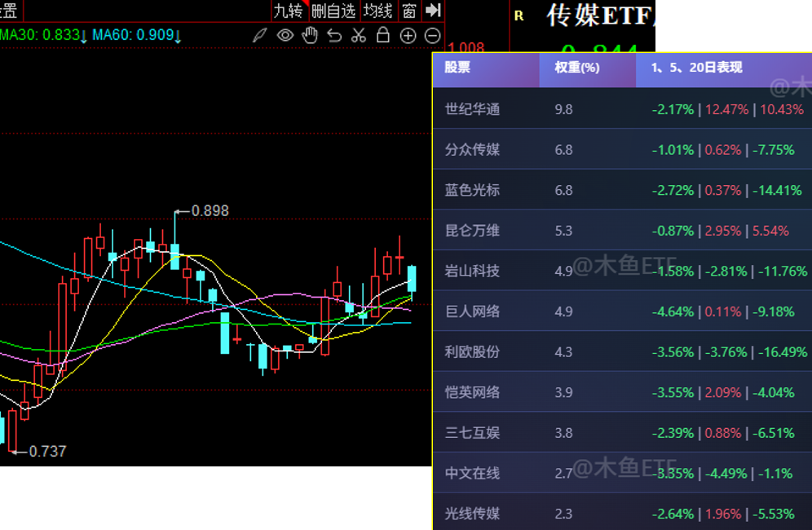The image size is (812, 530).
Task: Click the 0.737 low price marker
Action: coord(47,451)
